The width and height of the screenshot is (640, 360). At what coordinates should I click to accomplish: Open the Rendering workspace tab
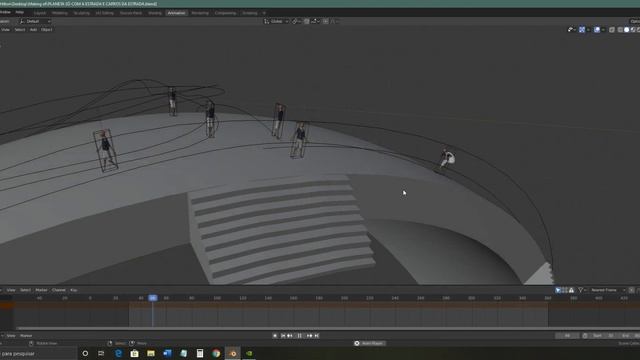[x=200, y=13]
